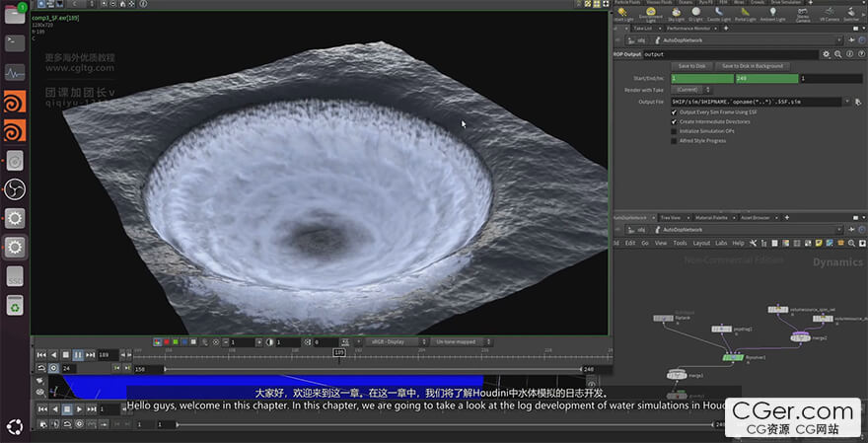Enable Initialize Simulation OPs checkbox
868x443 pixels.
point(675,131)
